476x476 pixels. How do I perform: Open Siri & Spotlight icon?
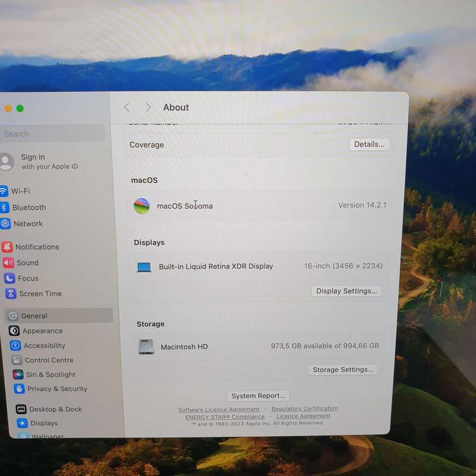pyautogui.click(x=18, y=374)
